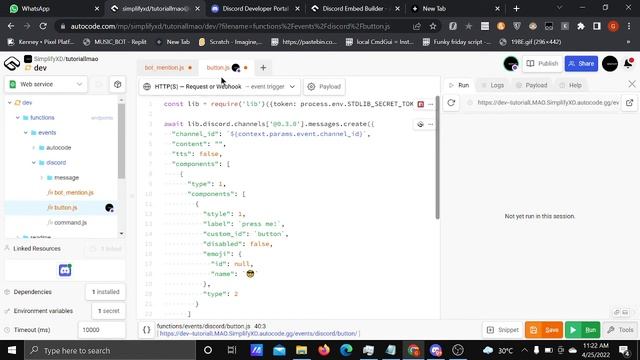Switch to Discord Developer Portal tab

[x=256, y=9]
